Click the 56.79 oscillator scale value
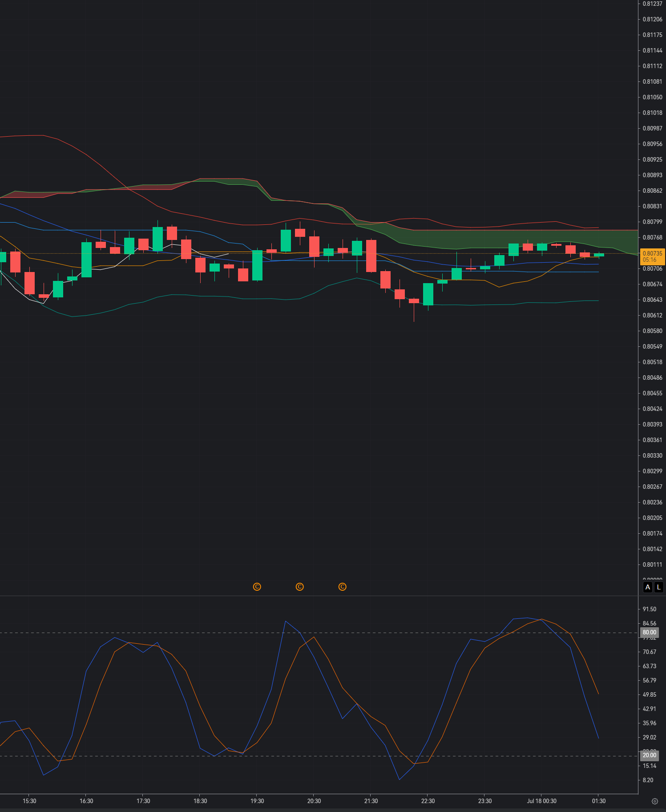This screenshot has width=666, height=812. [x=650, y=680]
